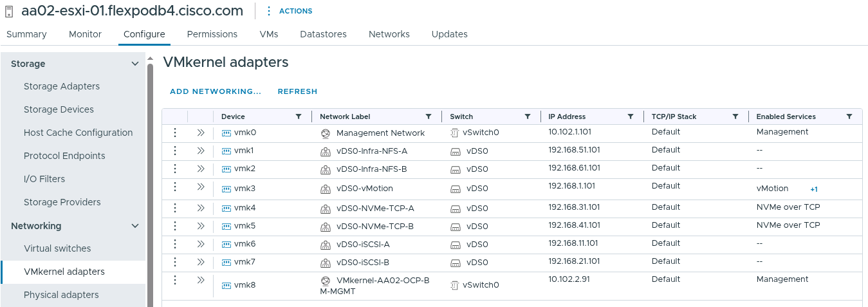Image resolution: width=868 pixels, height=307 pixels.
Task: Open Physical adapters in sidebar
Action: pyautogui.click(x=61, y=295)
